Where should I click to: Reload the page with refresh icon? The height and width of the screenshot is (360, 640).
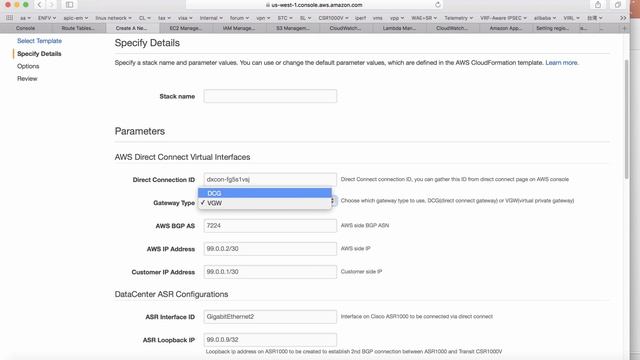coord(438,5)
